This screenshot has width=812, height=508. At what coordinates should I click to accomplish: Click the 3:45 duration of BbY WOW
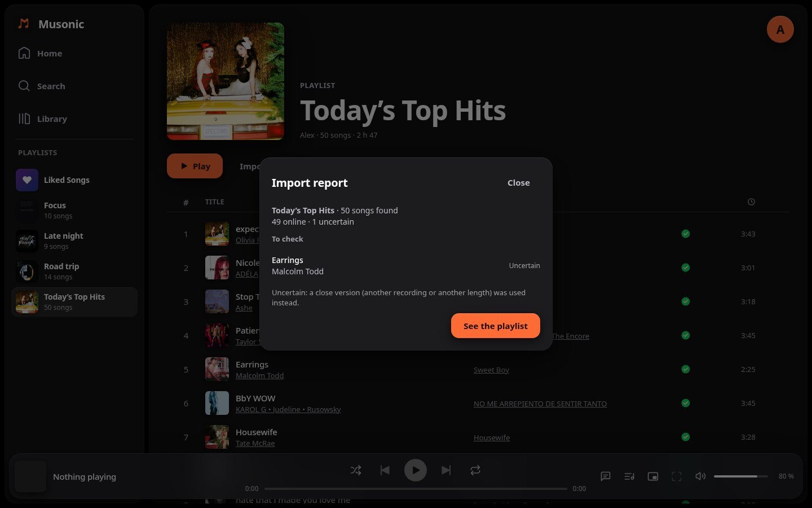point(748,403)
